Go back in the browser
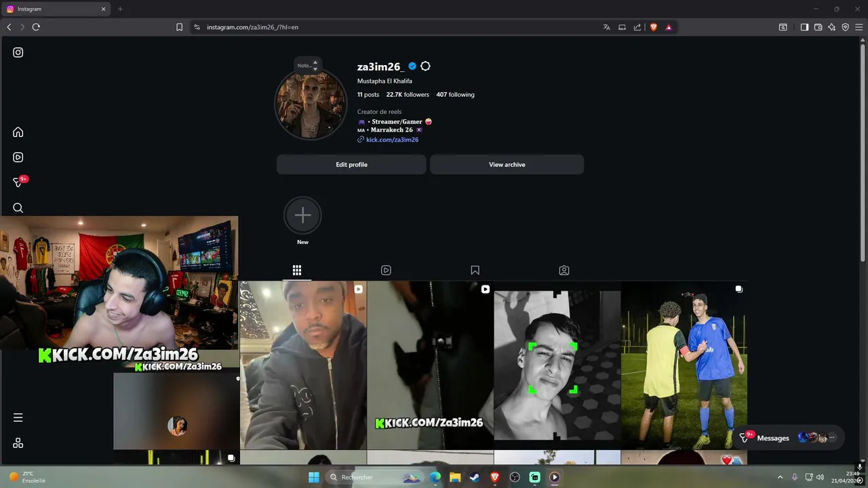This screenshot has width=868, height=488. [9, 27]
